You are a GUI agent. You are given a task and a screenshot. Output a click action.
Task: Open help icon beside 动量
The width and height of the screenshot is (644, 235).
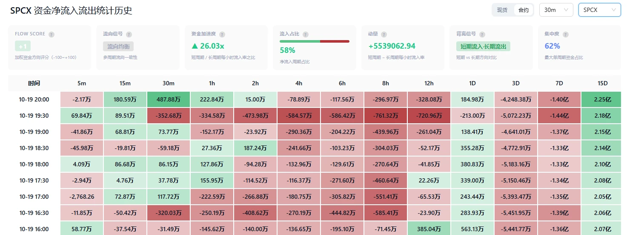click(x=384, y=34)
